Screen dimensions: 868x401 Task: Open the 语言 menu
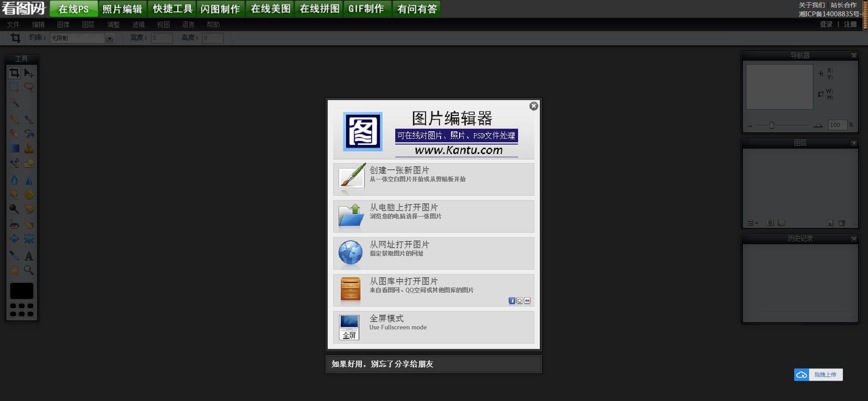tap(188, 24)
